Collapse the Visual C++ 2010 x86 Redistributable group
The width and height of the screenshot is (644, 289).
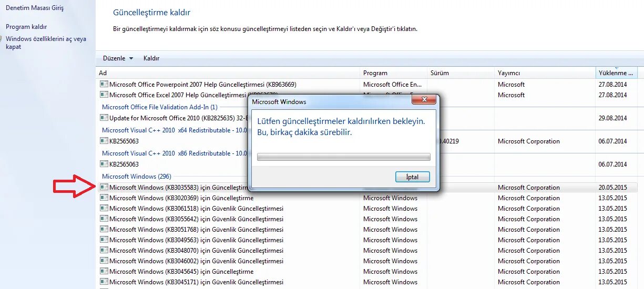click(x=175, y=153)
